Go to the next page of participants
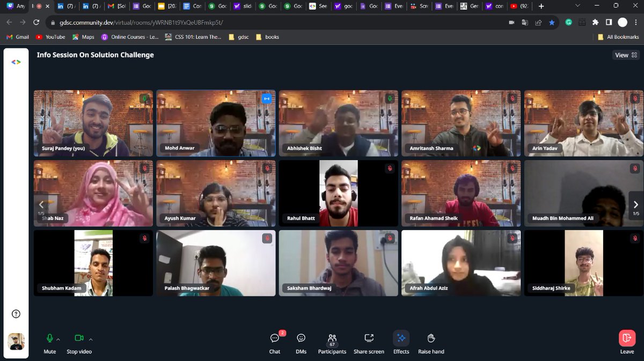 [x=636, y=204]
